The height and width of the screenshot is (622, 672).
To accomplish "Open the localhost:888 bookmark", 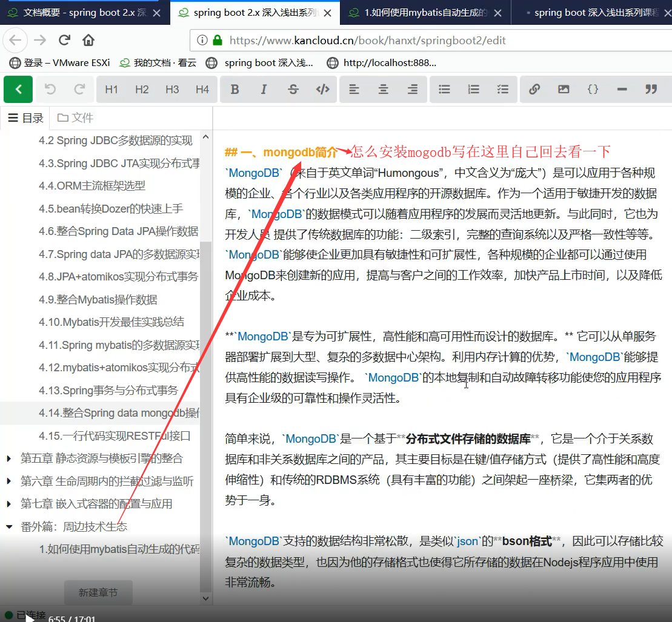I will tap(381, 63).
